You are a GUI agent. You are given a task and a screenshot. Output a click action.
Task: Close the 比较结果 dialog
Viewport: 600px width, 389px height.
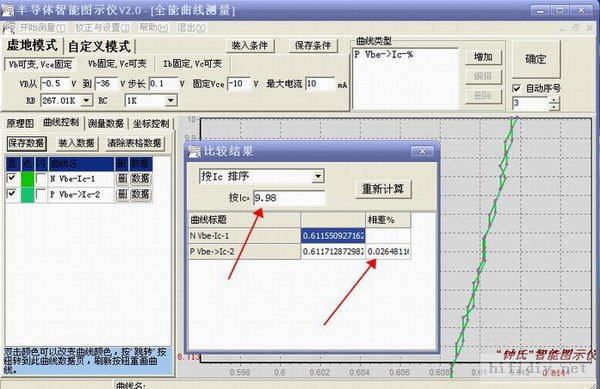[422, 151]
